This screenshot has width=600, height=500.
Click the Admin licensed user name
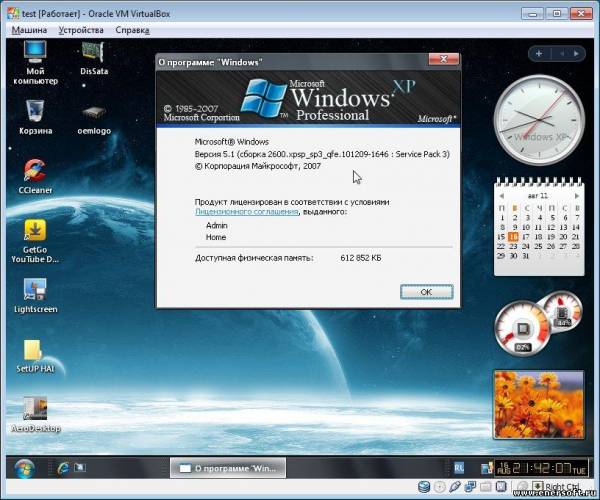(x=217, y=225)
